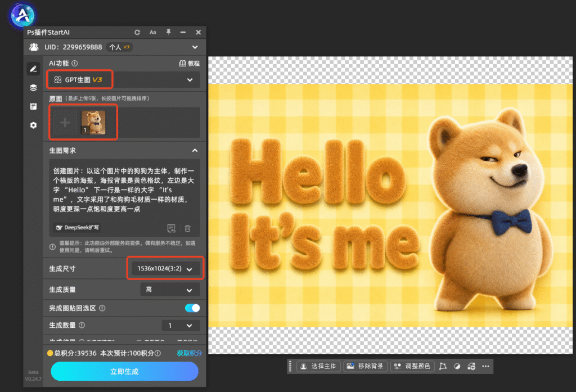576x392 pixels.
Task: Pin the StartAI plugin panel
Action: (x=168, y=32)
